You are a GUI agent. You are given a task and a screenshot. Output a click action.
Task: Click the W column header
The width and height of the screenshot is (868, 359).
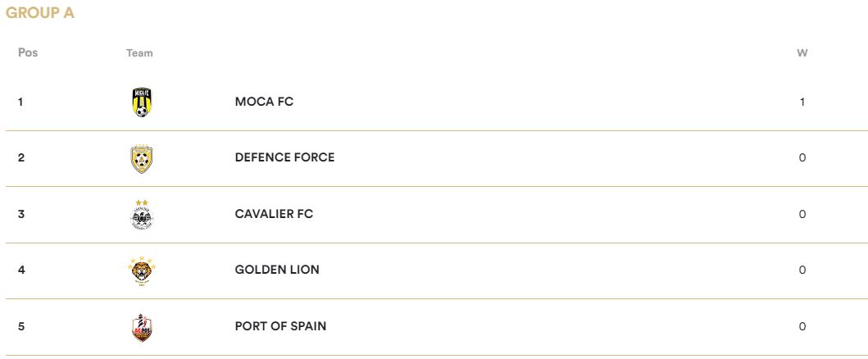802,53
